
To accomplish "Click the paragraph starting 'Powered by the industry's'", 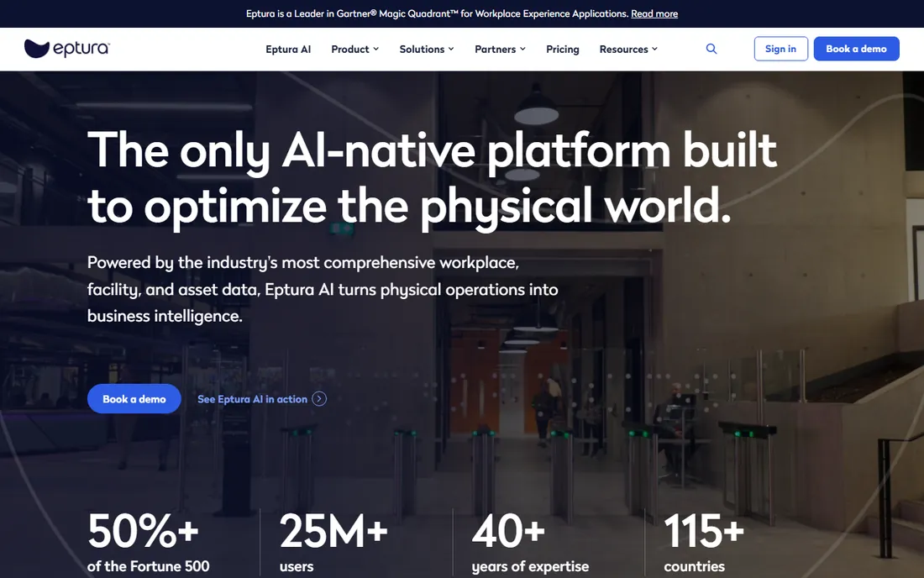I will coord(323,289).
